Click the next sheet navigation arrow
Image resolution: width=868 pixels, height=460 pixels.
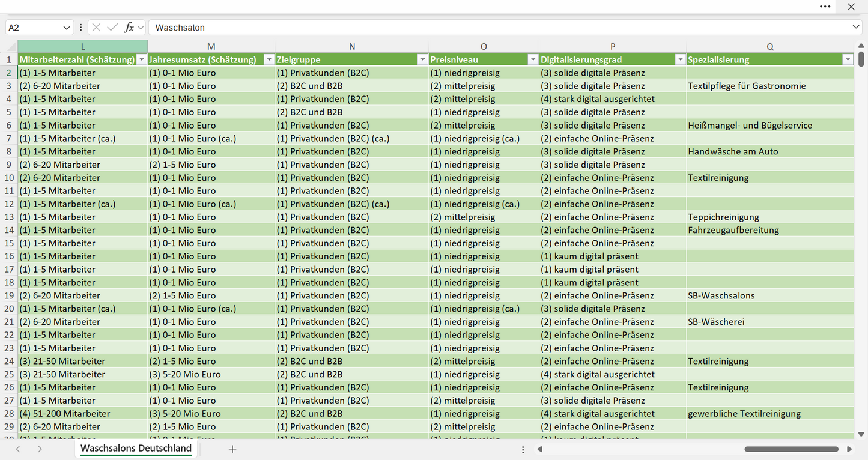[x=40, y=449]
